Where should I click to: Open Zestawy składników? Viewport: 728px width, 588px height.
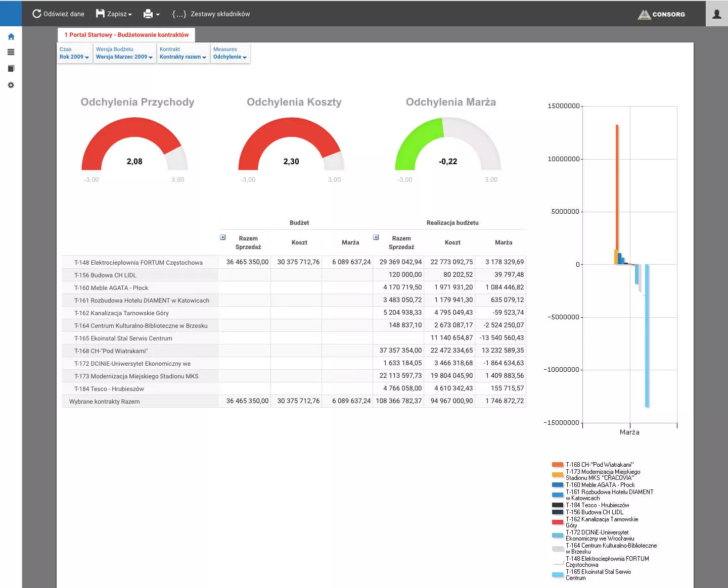tap(211, 14)
